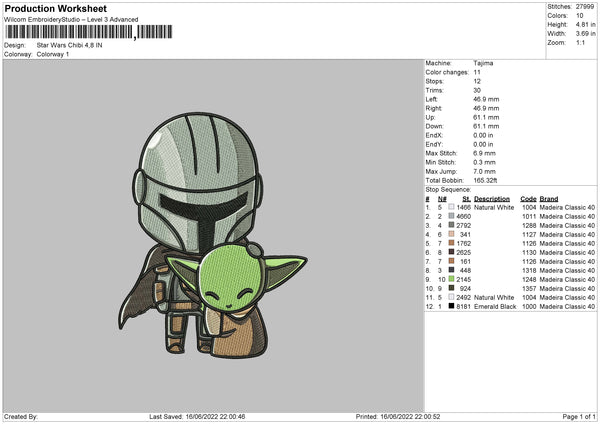Image resolution: width=600 pixels, height=424 pixels.
Task: Click the 'Production Worksheet' title
Action: pos(55,8)
